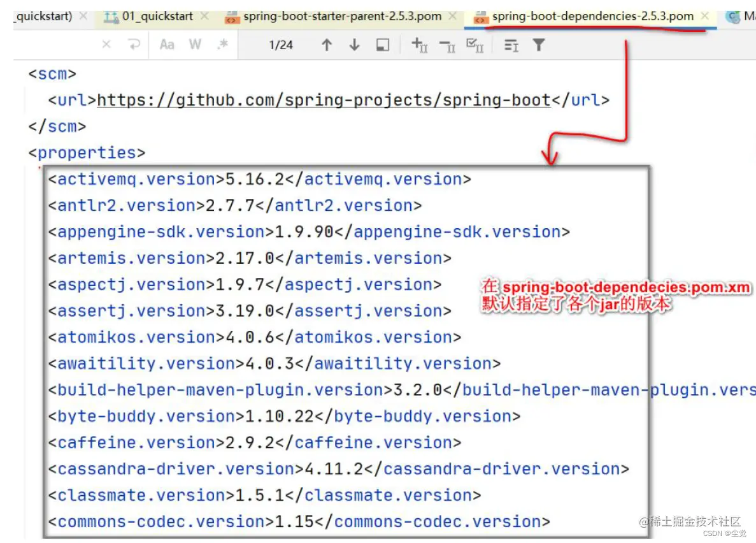Viewport: 756px width, 543px height.
Task: Switch to the tab ending in _quickstart)
Action: click(x=44, y=17)
